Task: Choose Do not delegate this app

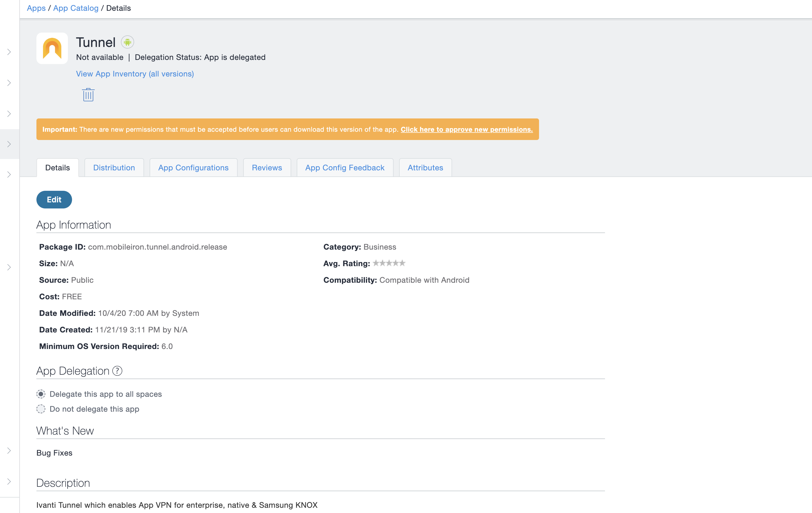Action: pyautogui.click(x=41, y=409)
